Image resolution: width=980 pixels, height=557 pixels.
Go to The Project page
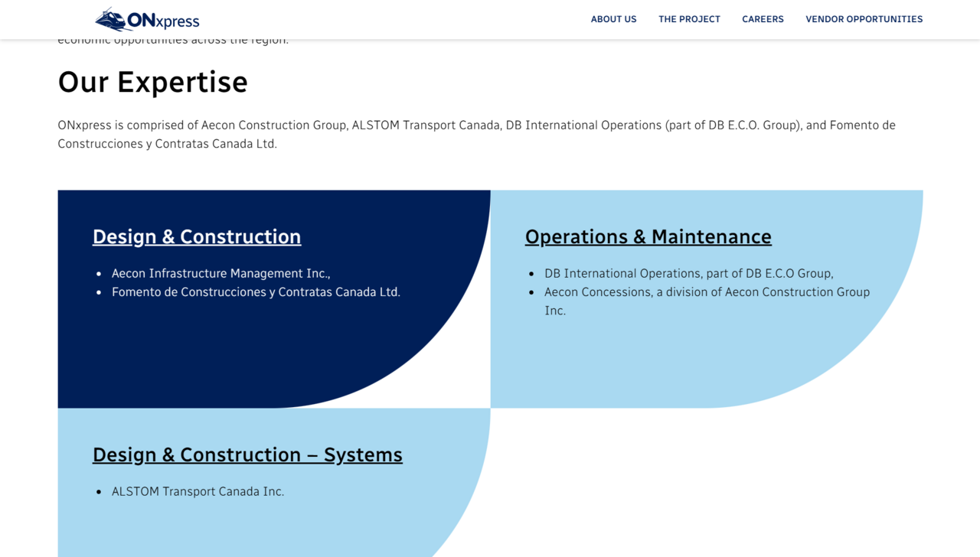point(689,19)
